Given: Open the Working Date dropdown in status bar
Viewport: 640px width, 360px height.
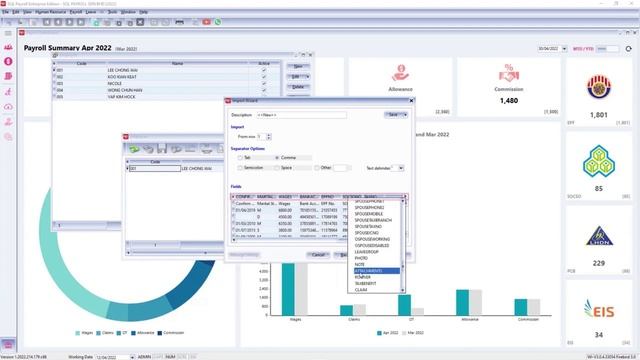Looking at the screenshot, I should [132, 357].
